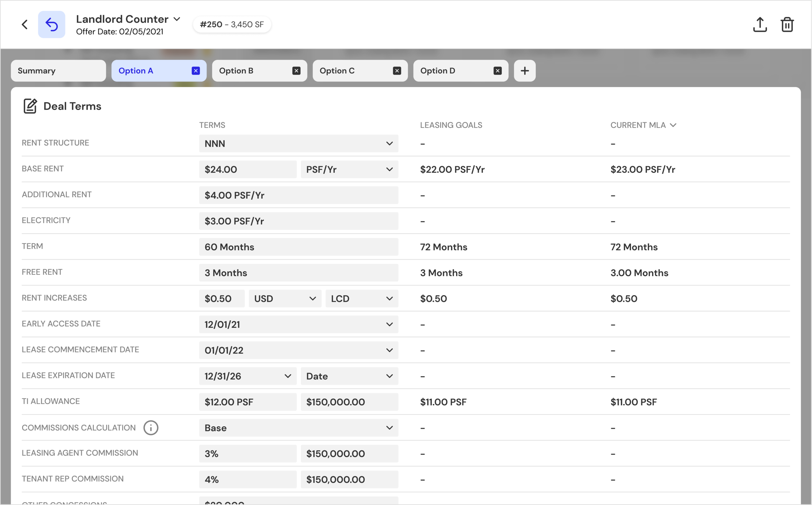Select the Commissions Calculation Base dropdown

click(298, 428)
